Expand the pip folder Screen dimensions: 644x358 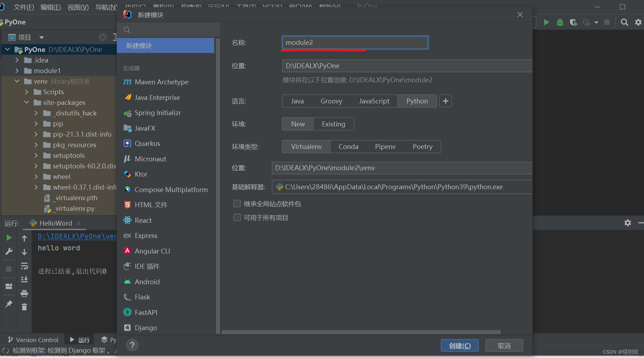36,124
